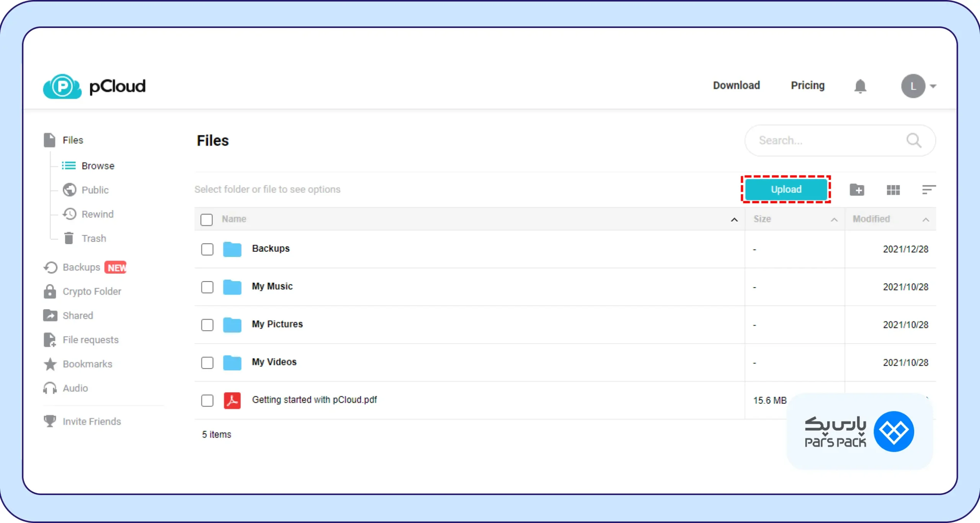Click the PDF file icon
The image size is (980, 523).
click(x=232, y=401)
